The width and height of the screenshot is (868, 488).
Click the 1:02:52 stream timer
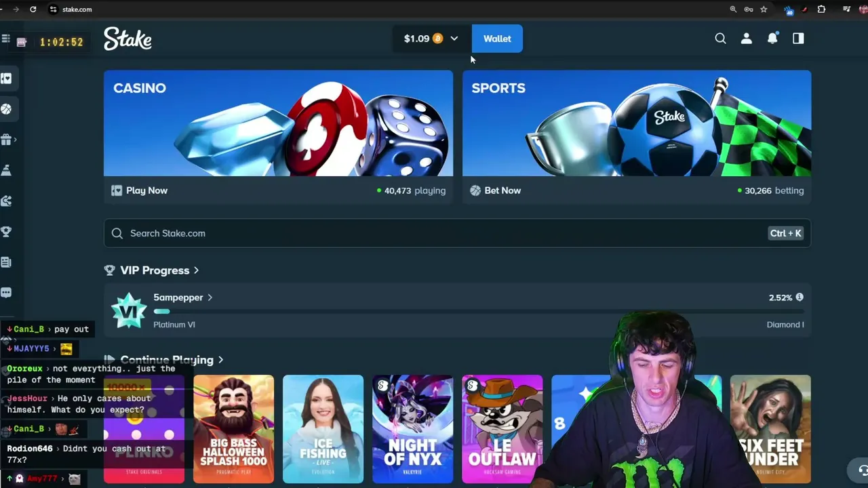click(61, 42)
